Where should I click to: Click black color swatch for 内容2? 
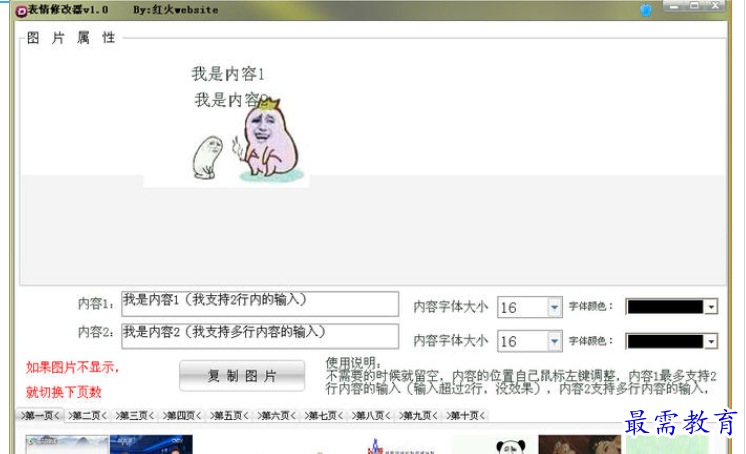tap(665, 341)
